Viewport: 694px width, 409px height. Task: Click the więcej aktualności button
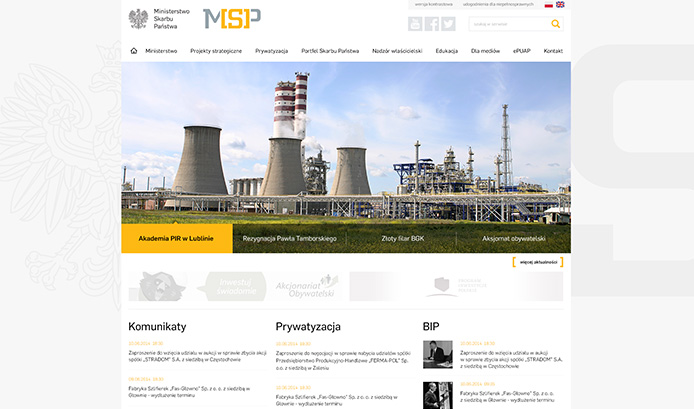click(538, 262)
